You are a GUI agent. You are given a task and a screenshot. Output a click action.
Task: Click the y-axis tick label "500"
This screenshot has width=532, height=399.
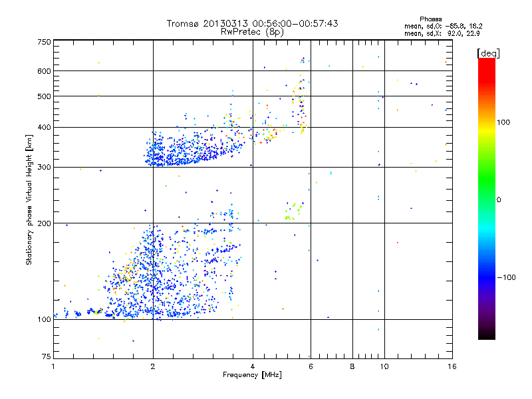(x=44, y=96)
